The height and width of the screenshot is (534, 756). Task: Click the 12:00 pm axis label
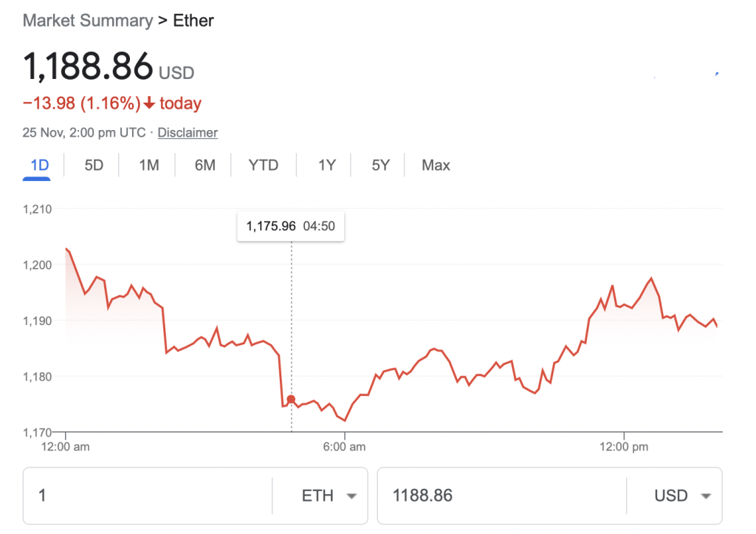[623, 447]
